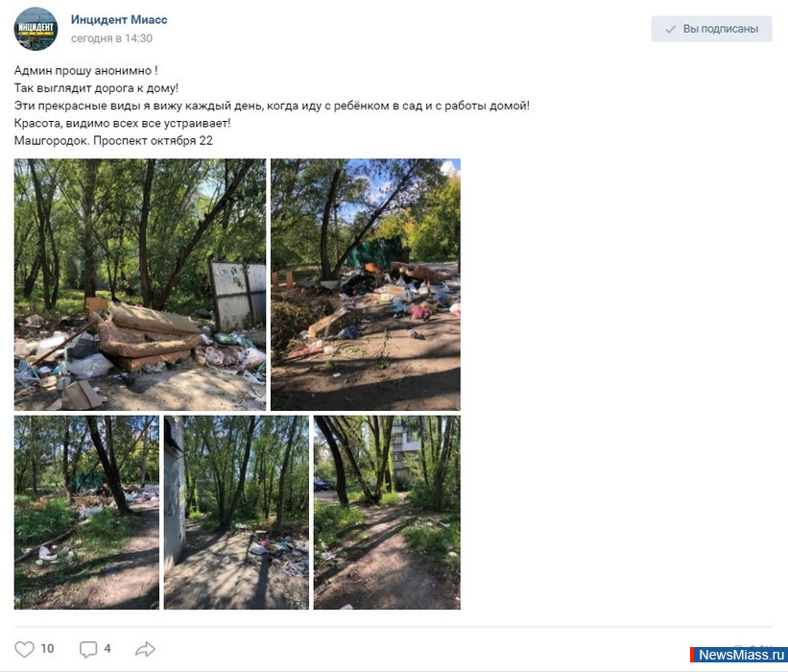
Task: Open the photo with the green dumpster
Action: point(366,285)
